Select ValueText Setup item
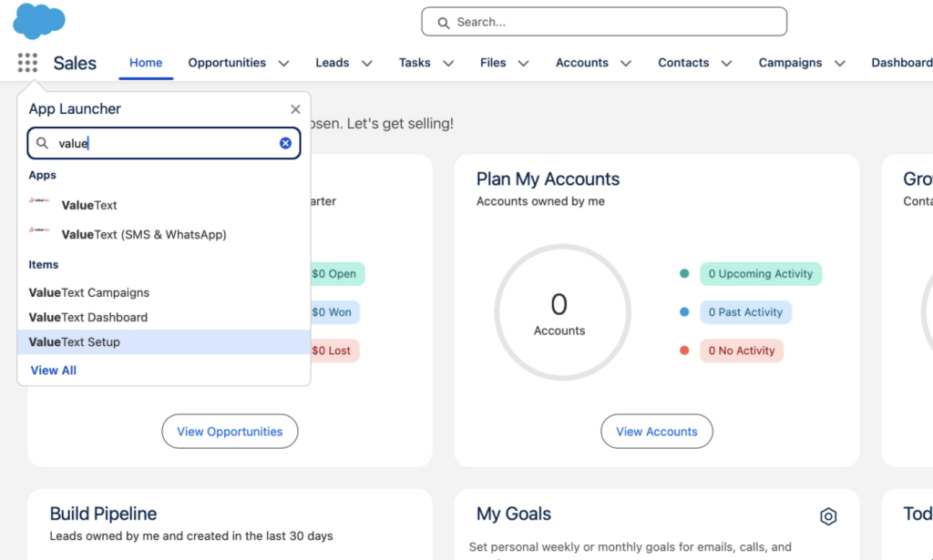This screenshot has height=560, width=933. pos(75,342)
